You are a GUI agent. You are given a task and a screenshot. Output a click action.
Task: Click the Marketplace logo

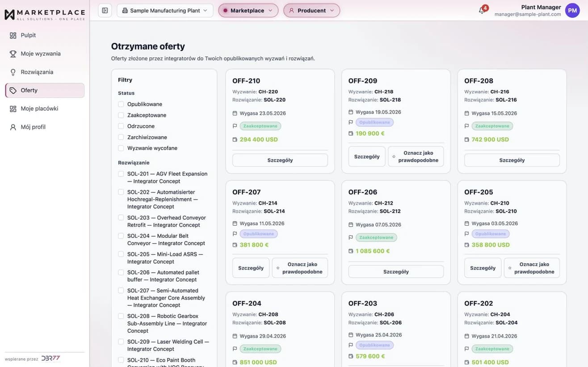coord(45,14)
